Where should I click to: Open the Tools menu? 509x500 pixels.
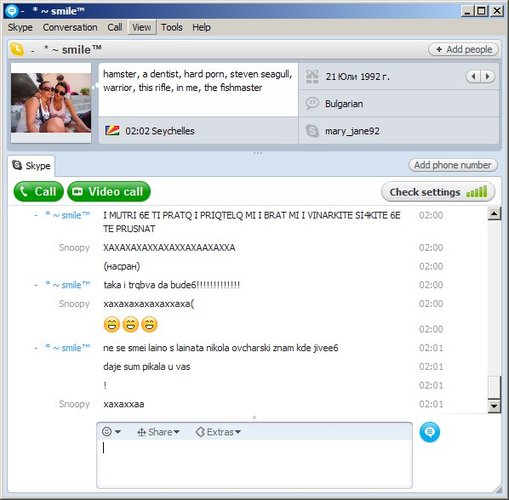(172, 27)
